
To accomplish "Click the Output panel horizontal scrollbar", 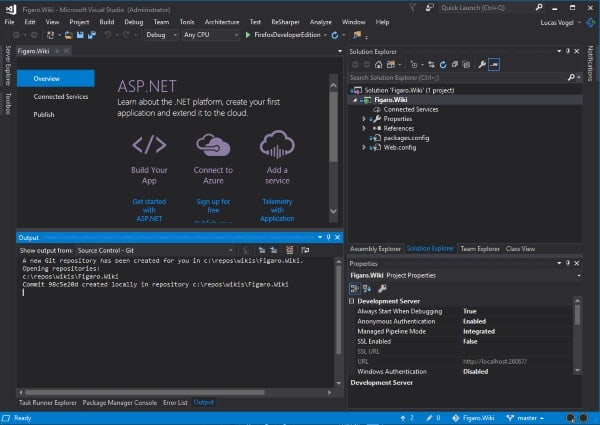I will [145, 392].
